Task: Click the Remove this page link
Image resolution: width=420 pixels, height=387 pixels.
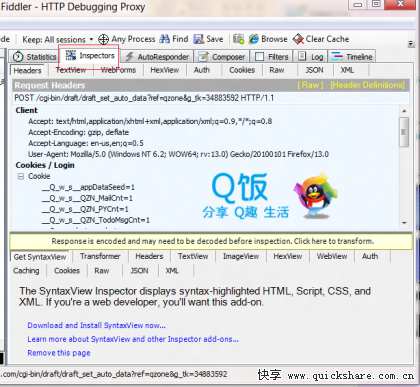Action: [59, 353]
